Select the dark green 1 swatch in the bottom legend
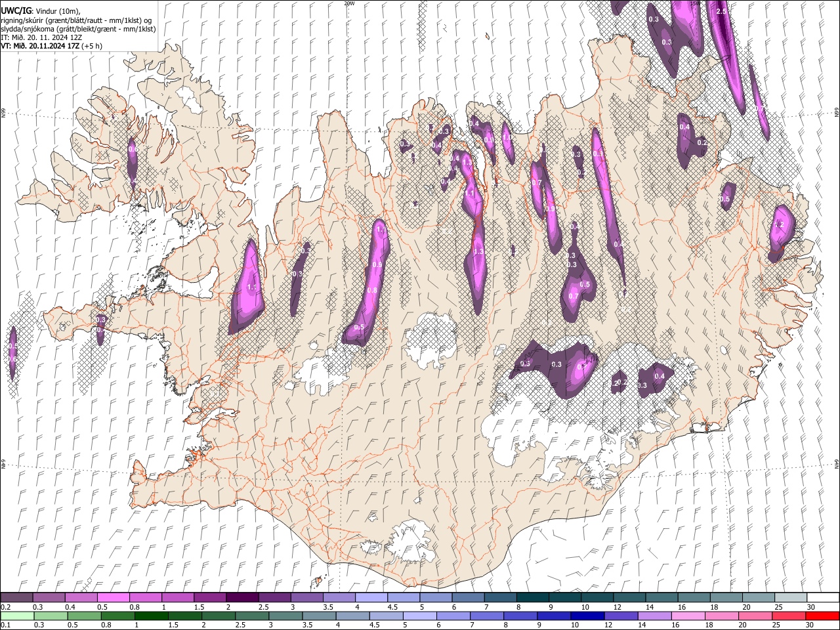This screenshot has height=630, width=840. [x=152, y=616]
